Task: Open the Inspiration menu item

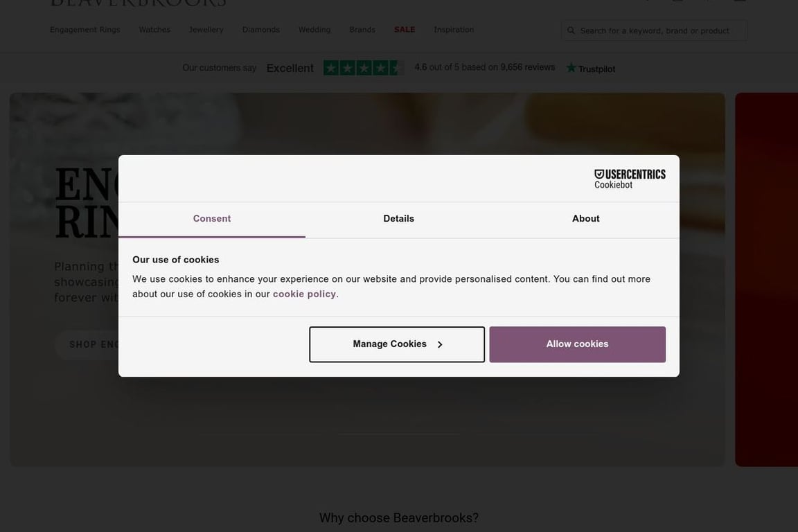Action: click(454, 30)
